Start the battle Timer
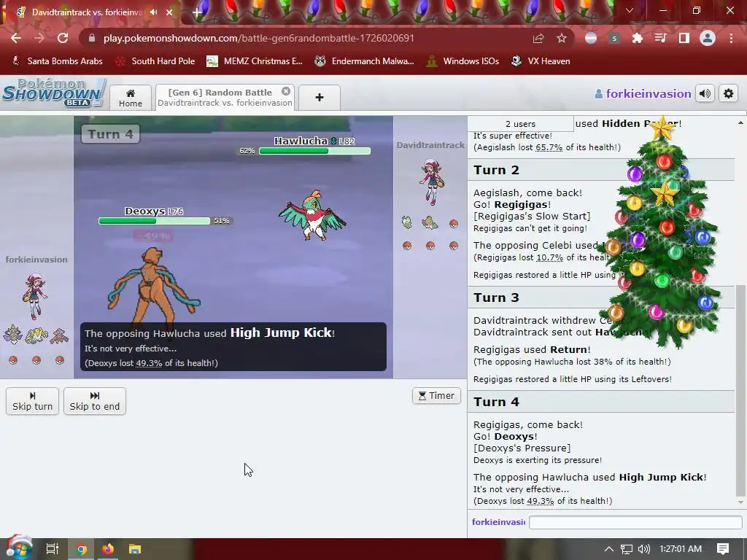The width and height of the screenshot is (747, 560). [436, 396]
